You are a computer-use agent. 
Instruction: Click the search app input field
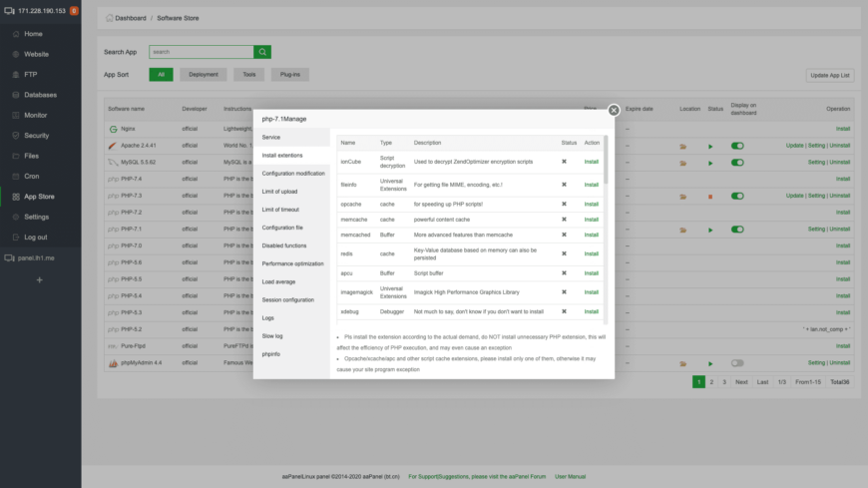(x=202, y=52)
